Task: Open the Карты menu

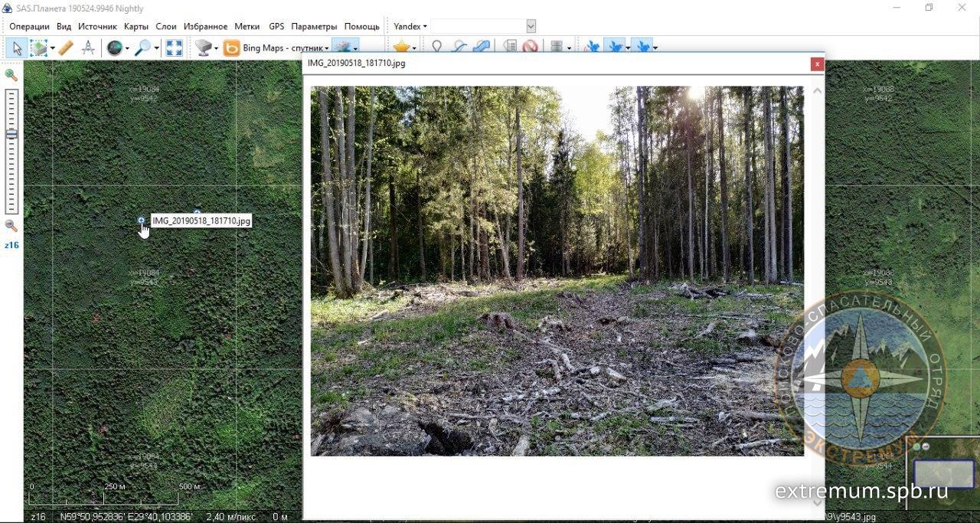Action: tap(136, 26)
